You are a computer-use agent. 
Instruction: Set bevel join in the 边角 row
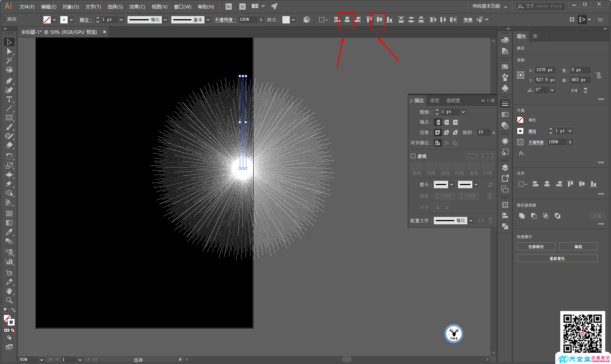(455, 132)
